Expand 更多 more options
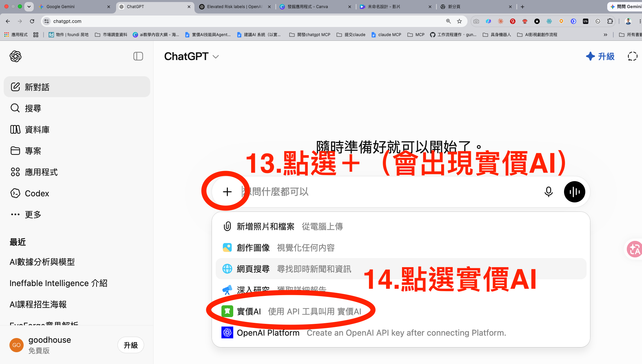This screenshot has height=364, width=642. coord(77,215)
